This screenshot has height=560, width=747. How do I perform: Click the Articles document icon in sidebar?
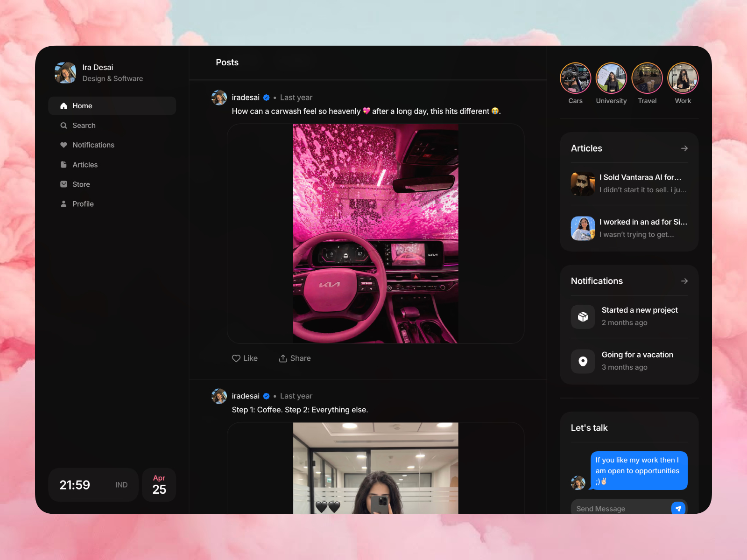pyautogui.click(x=63, y=165)
